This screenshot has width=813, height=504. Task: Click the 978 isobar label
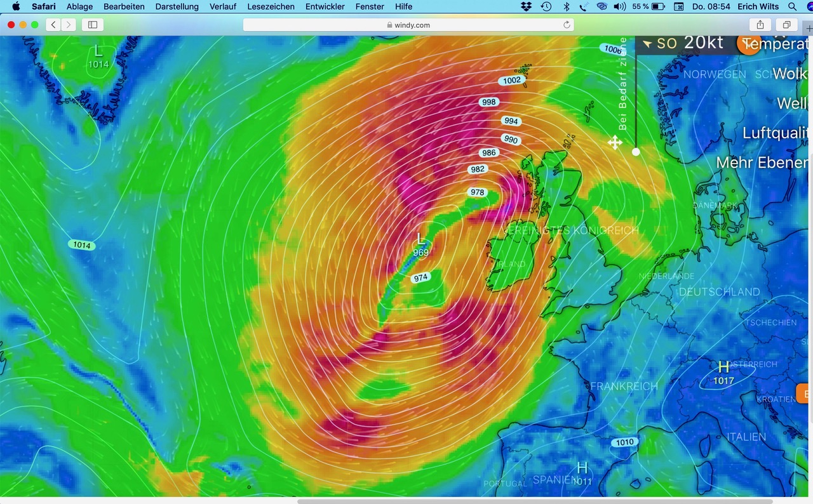click(478, 192)
